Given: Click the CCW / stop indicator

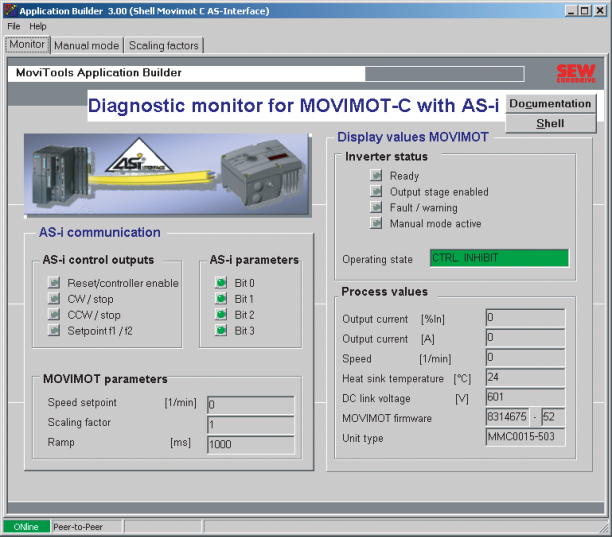Looking at the screenshot, I should tap(54, 315).
